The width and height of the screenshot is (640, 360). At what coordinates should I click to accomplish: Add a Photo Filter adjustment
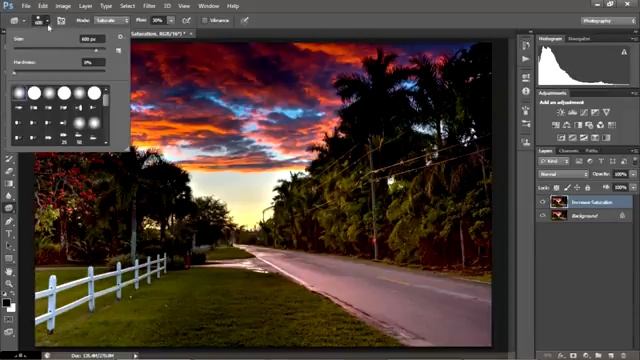(x=589, y=125)
